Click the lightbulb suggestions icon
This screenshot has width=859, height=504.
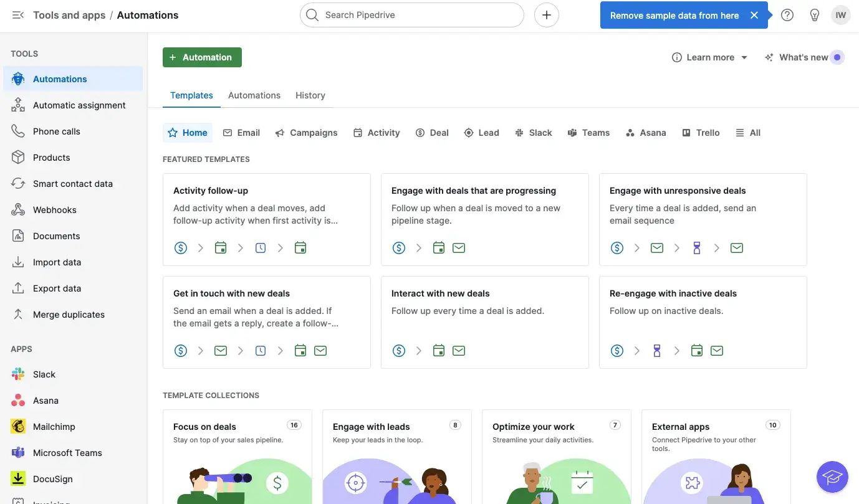[814, 14]
